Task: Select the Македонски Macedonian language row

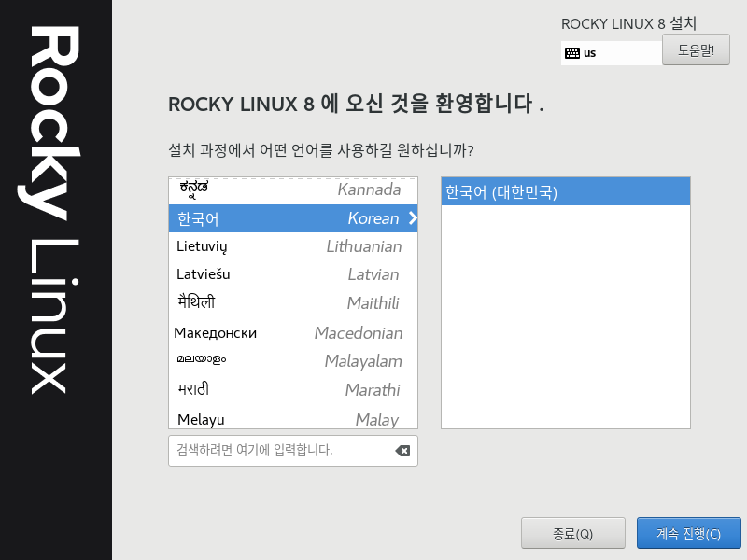Action: 293,333
